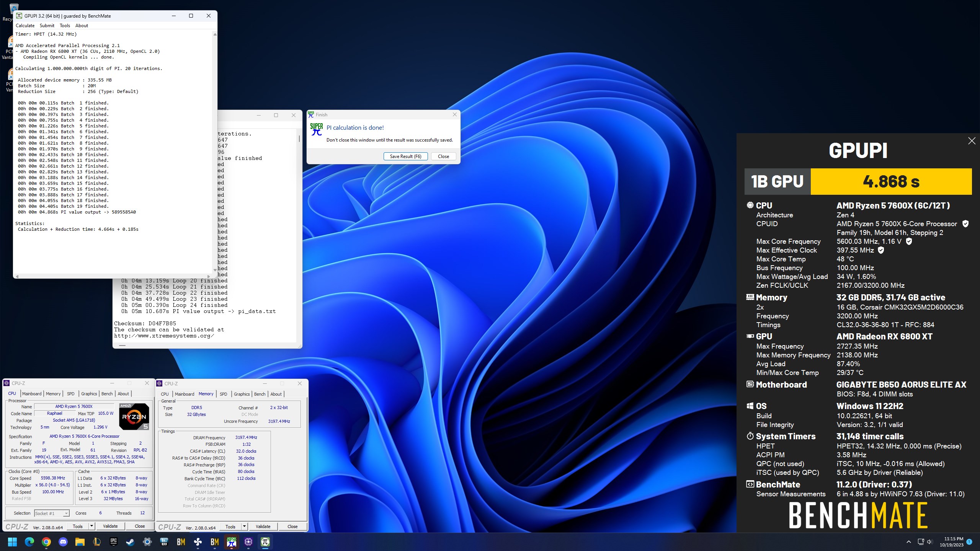Open the Tools menu in GPUPI
The width and height of the screenshot is (980, 551).
[65, 26]
